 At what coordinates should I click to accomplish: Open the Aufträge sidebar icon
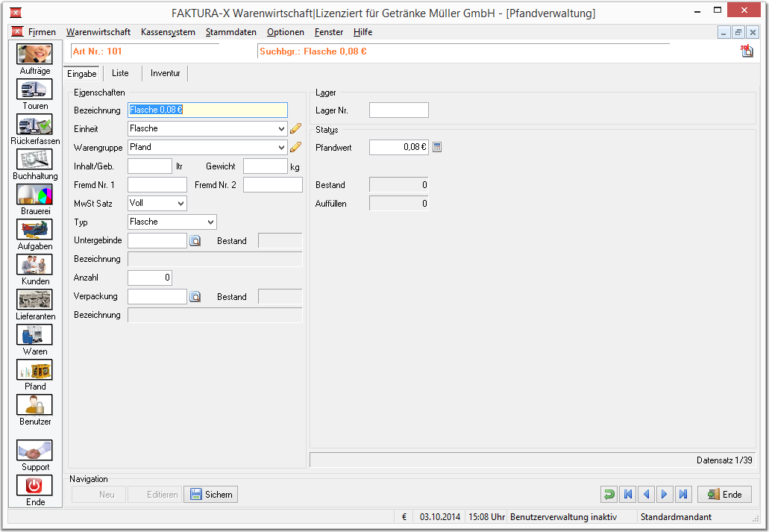point(34,54)
